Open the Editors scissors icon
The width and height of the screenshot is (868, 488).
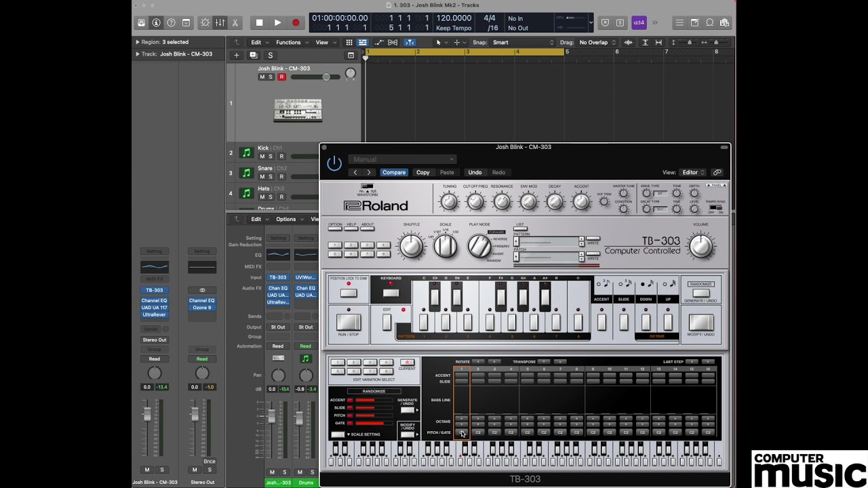[235, 22]
